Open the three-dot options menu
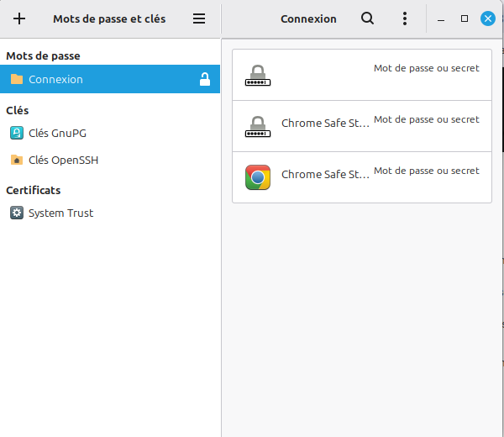This screenshot has height=437, width=504. pyautogui.click(x=405, y=18)
